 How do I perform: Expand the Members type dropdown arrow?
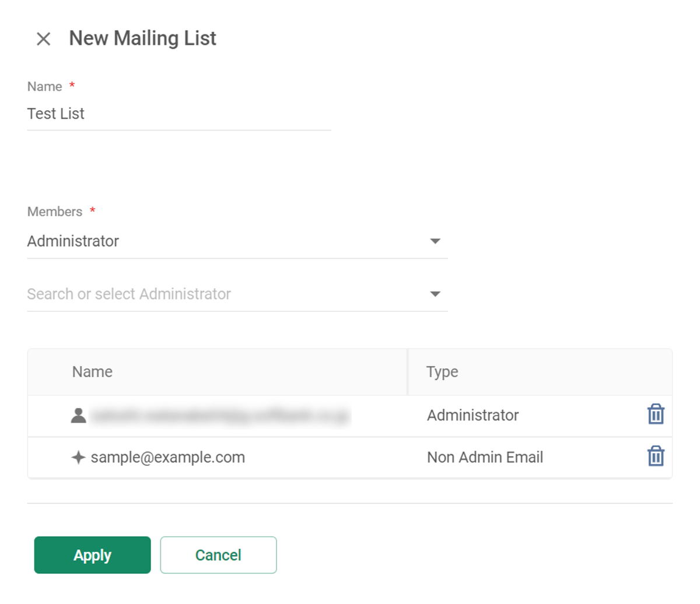pyautogui.click(x=435, y=241)
